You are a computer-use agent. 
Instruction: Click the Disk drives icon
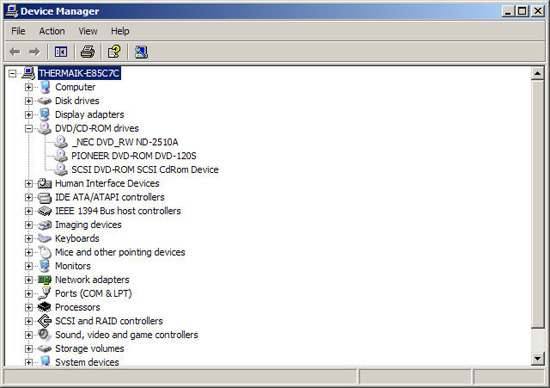click(x=45, y=101)
